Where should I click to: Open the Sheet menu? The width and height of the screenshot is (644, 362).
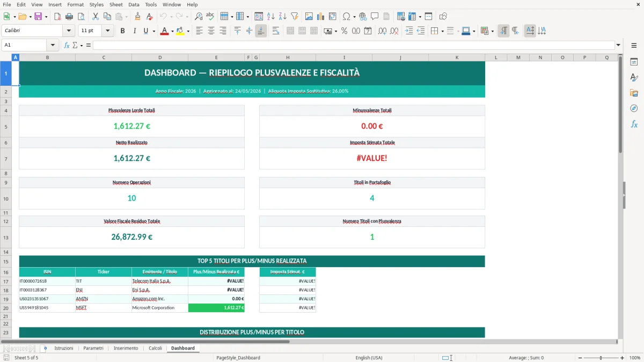(x=116, y=4)
